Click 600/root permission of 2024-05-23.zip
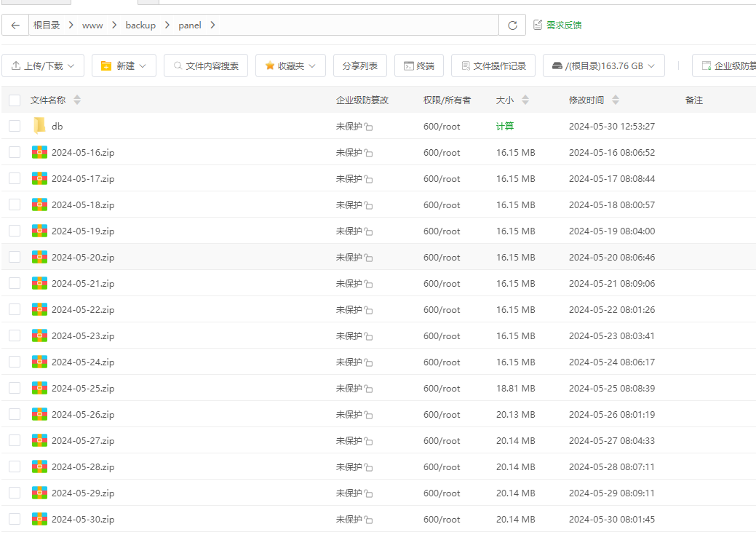Screen dimensions: 756x548 (442, 336)
